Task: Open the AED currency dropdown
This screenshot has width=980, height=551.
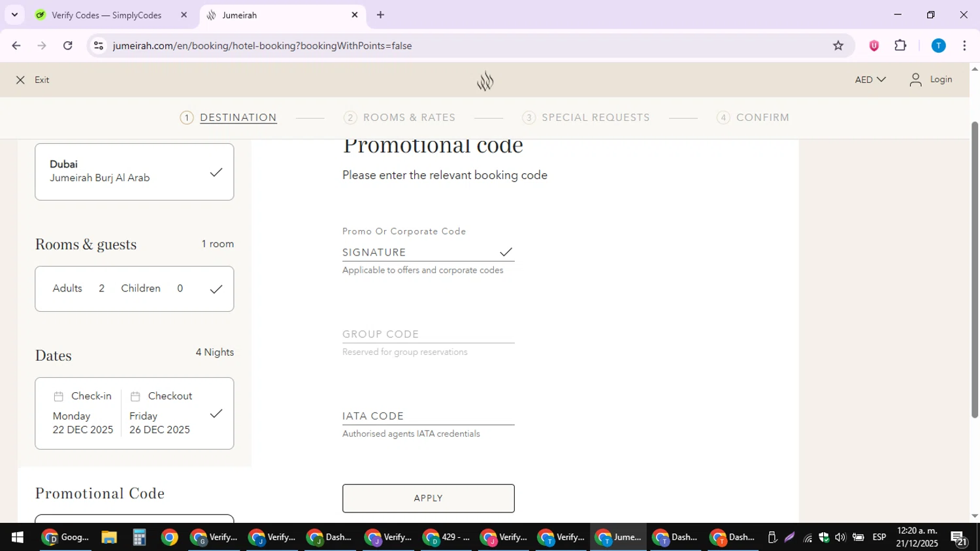Action: (x=870, y=80)
